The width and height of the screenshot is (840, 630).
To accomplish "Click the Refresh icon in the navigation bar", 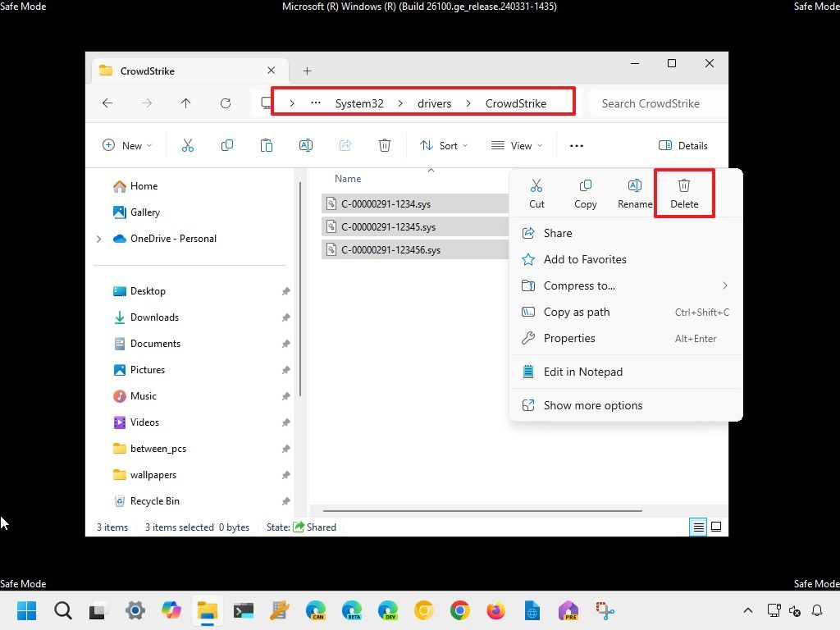I will pyautogui.click(x=226, y=103).
